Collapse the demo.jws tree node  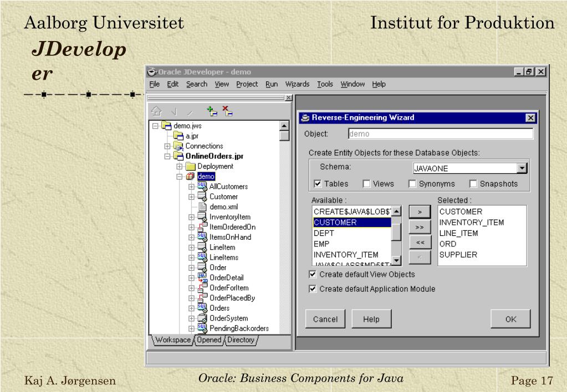coord(156,126)
